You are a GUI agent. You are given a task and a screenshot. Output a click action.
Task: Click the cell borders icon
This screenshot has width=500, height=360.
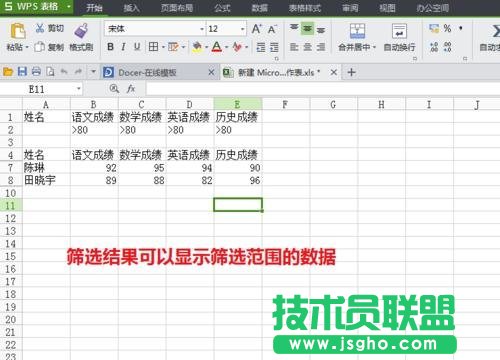tap(153, 47)
